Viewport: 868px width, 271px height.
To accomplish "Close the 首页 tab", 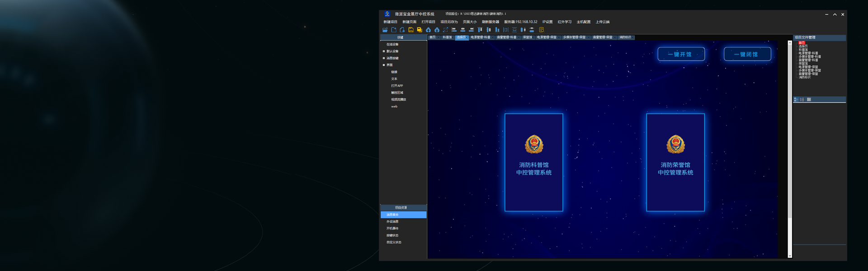I will click(438, 37).
